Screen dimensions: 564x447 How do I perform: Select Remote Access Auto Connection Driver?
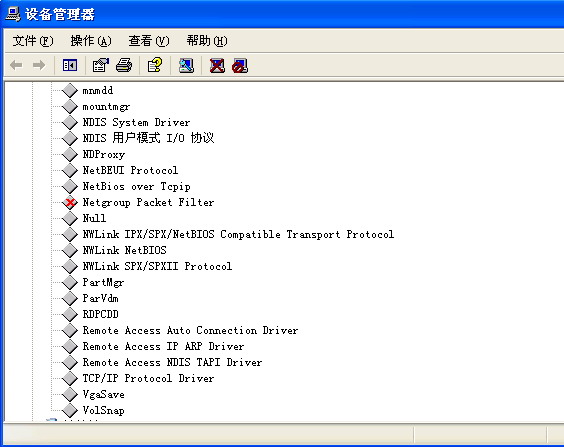(190, 330)
